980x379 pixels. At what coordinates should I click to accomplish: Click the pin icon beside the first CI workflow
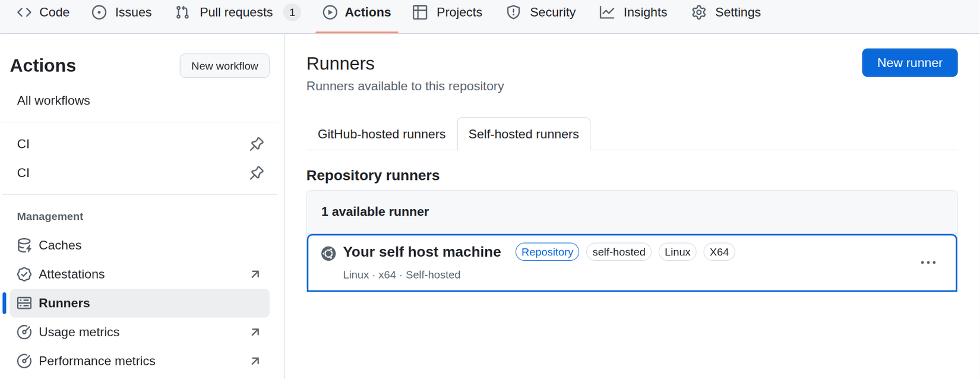pos(257,144)
